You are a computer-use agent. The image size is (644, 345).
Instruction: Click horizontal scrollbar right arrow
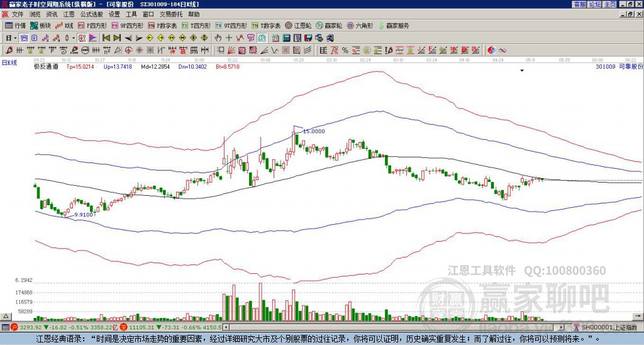(x=562, y=327)
